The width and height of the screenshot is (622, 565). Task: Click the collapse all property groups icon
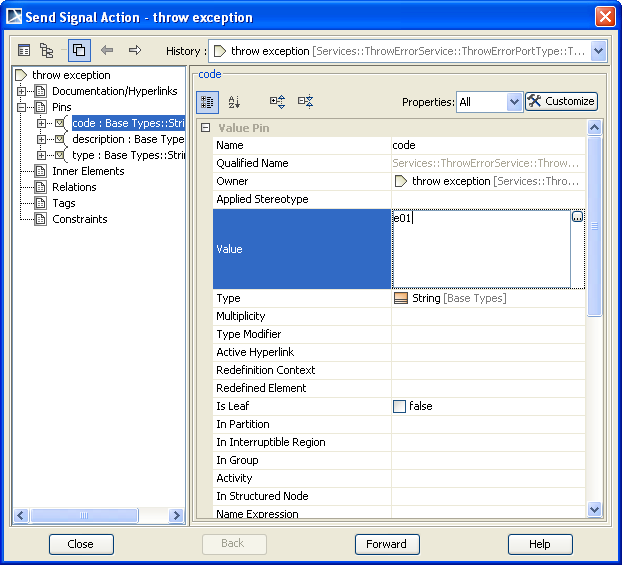point(305,101)
